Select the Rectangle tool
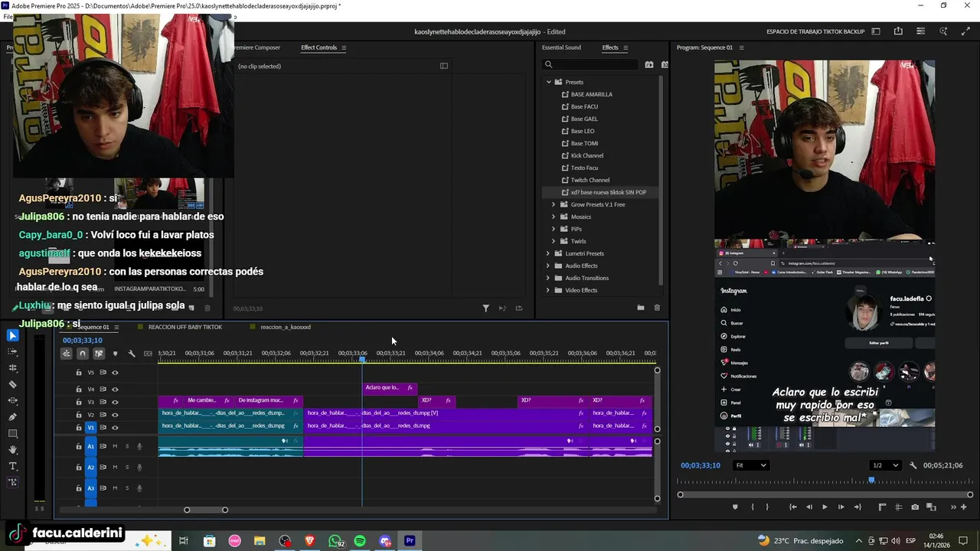This screenshot has height=551, width=980. pos(12,434)
